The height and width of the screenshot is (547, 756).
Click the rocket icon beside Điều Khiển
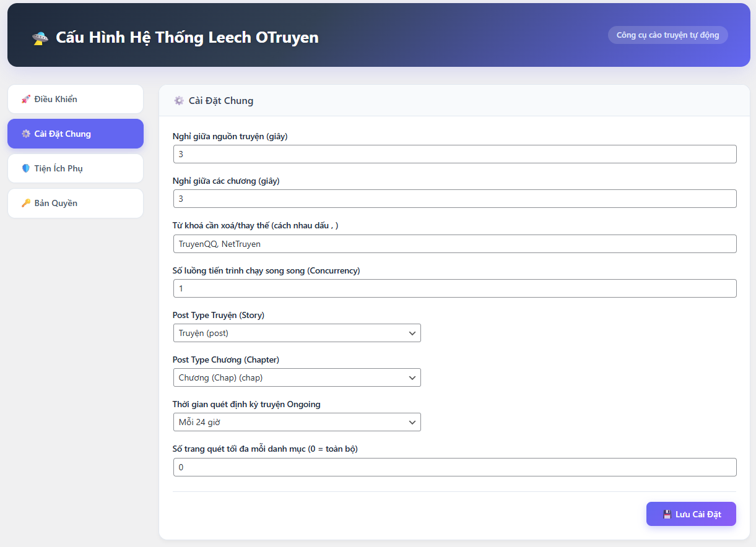(x=26, y=99)
